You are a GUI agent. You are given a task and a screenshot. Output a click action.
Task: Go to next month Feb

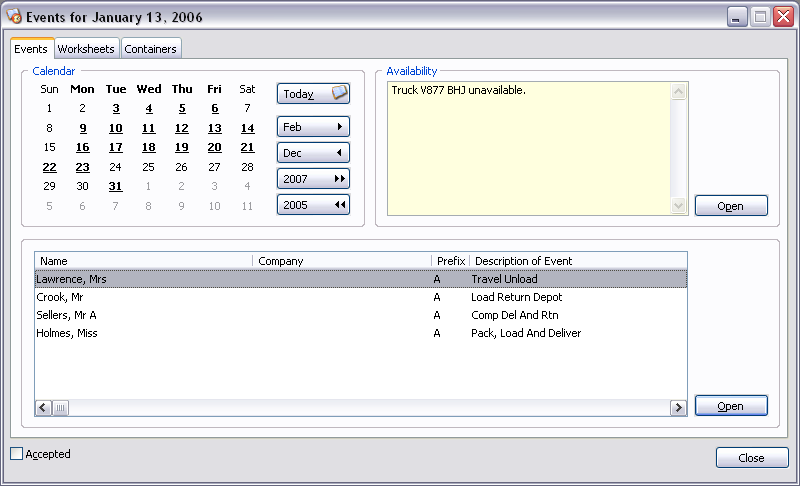(x=313, y=127)
